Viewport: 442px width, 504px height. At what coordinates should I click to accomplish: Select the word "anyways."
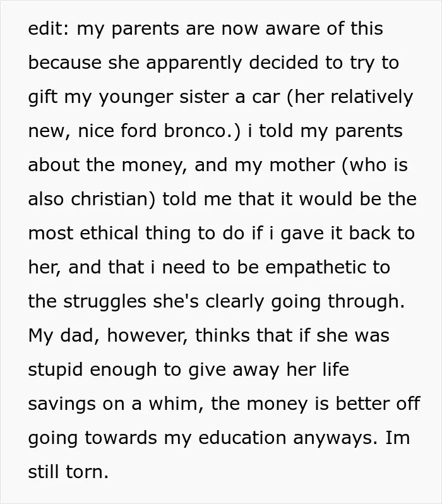click(335, 439)
